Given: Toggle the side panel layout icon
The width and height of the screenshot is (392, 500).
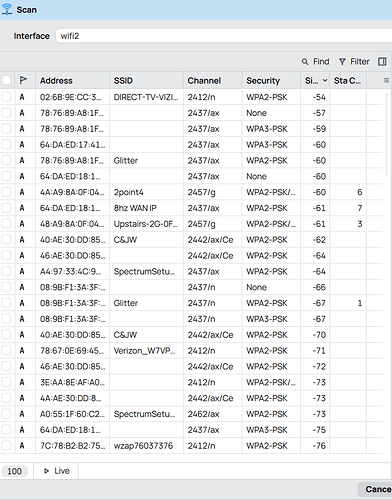Looking at the screenshot, I should tap(382, 62).
